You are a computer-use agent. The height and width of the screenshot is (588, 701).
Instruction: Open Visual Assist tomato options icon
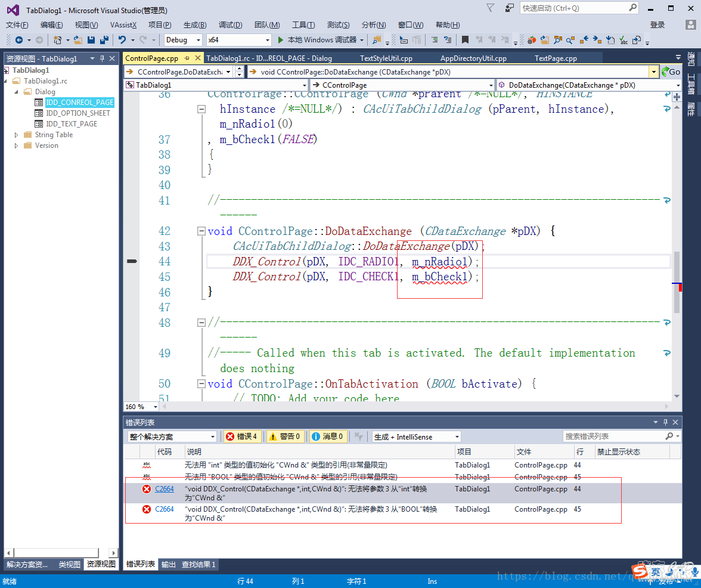click(x=531, y=40)
